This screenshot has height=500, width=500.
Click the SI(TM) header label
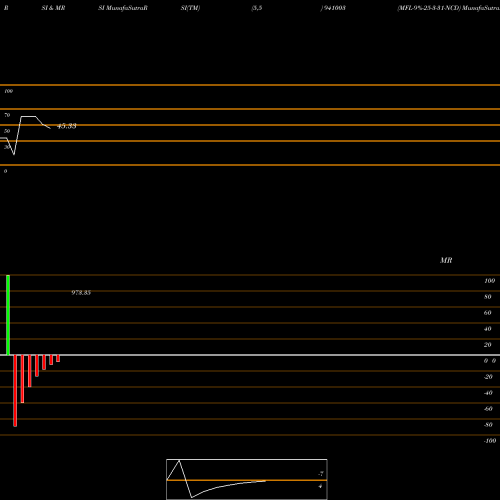tap(190, 8)
